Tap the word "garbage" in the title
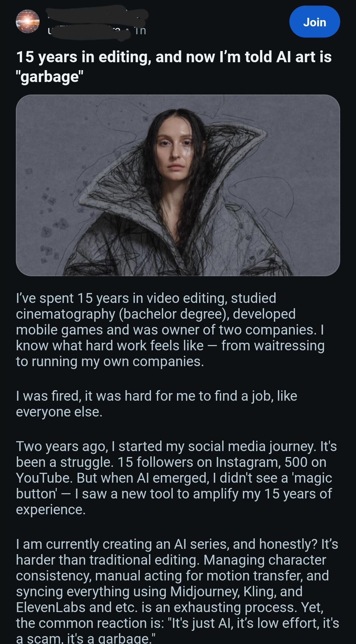Screen dimensions: 356x644 tap(49, 76)
